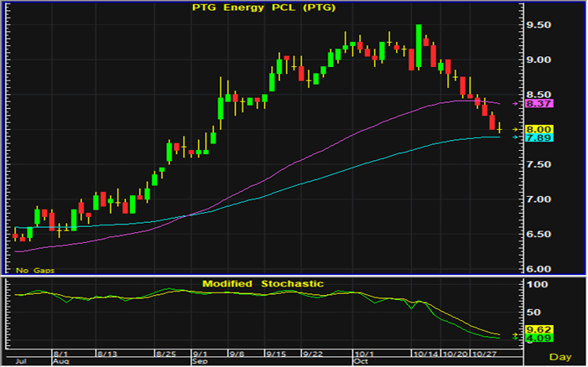Click the 6.50 price axis label
588x367 pixels.
pos(539,234)
